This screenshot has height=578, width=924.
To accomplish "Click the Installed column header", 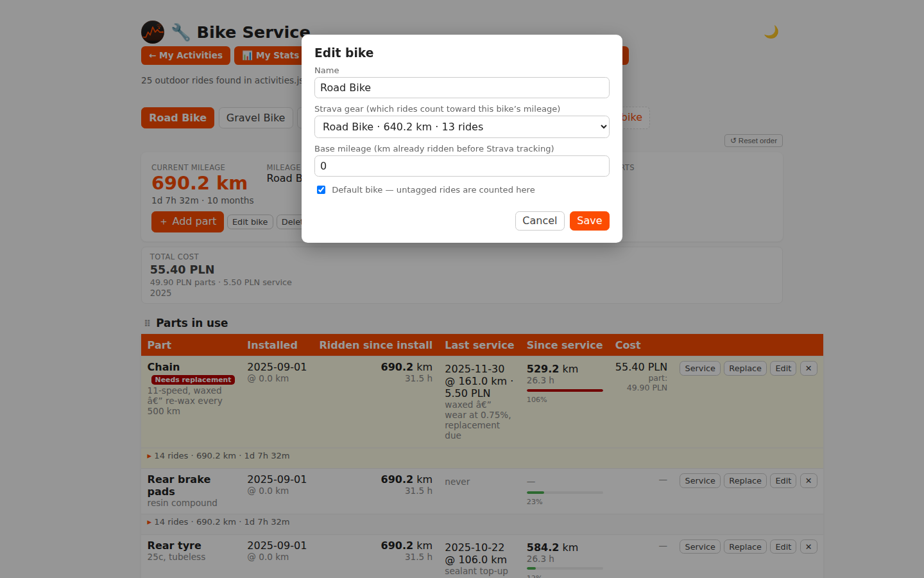I will click(272, 346).
